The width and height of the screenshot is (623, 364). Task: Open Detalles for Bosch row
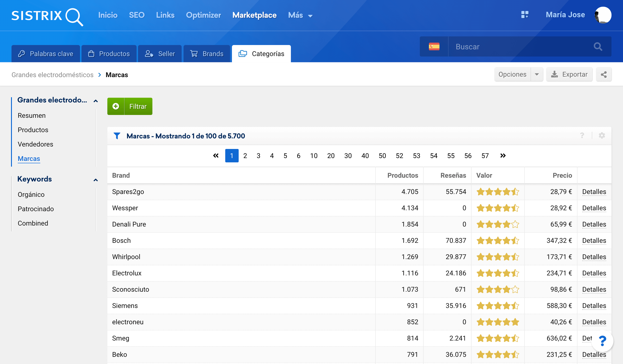pyautogui.click(x=594, y=240)
